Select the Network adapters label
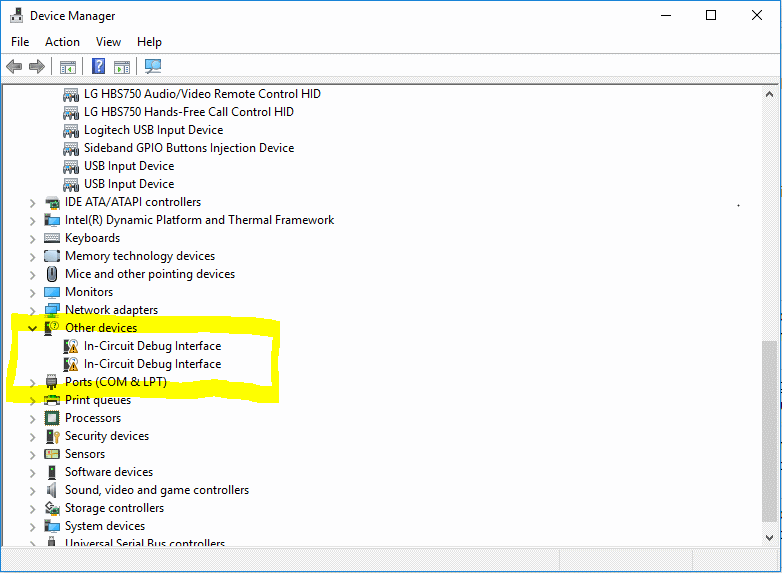 (112, 310)
